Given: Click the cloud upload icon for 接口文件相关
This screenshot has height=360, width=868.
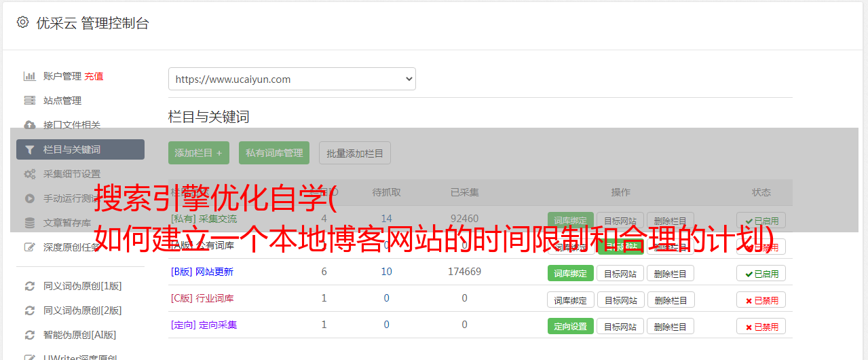Looking at the screenshot, I should [30, 125].
